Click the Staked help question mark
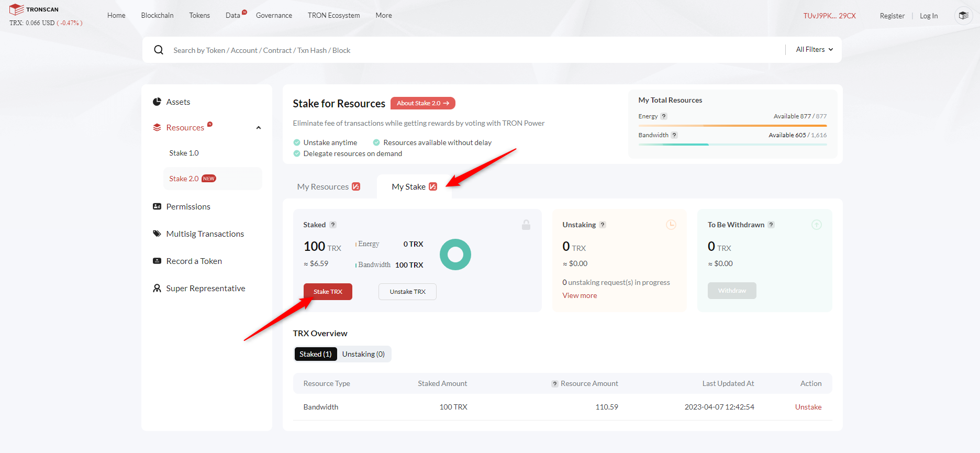The image size is (980, 453). (333, 225)
